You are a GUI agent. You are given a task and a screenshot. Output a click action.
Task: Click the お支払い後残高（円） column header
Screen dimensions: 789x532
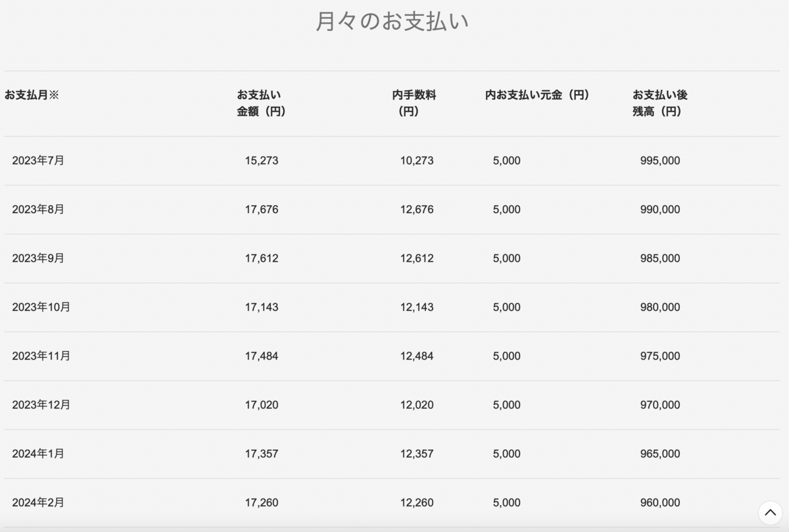pos(659,103)
